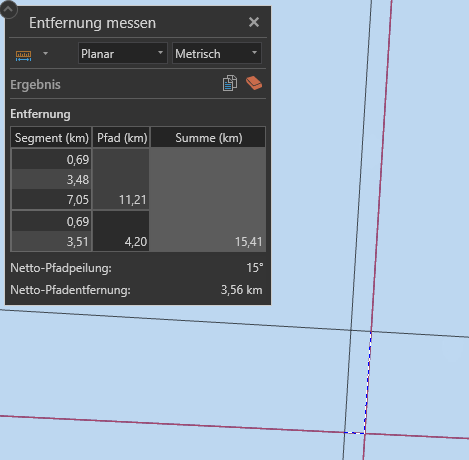469x460 pixels.
Task: Select the Netto-Pfadpeilung 15° value
Action: (255, 268)
